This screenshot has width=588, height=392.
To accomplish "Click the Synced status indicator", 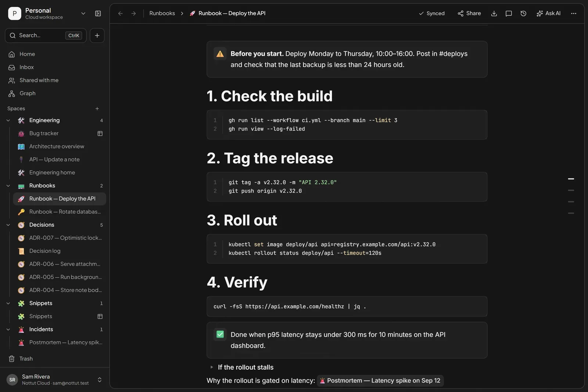I will (432, 14).
